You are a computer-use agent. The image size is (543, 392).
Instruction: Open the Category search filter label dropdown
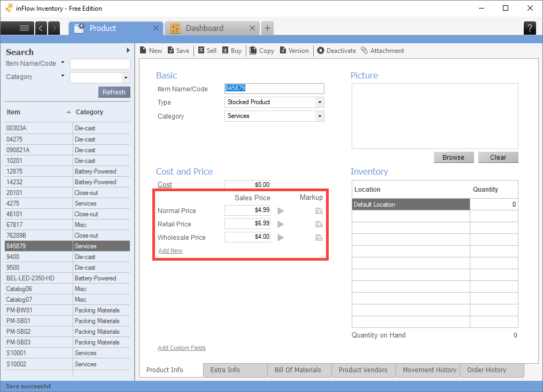(x=63, y=76)
